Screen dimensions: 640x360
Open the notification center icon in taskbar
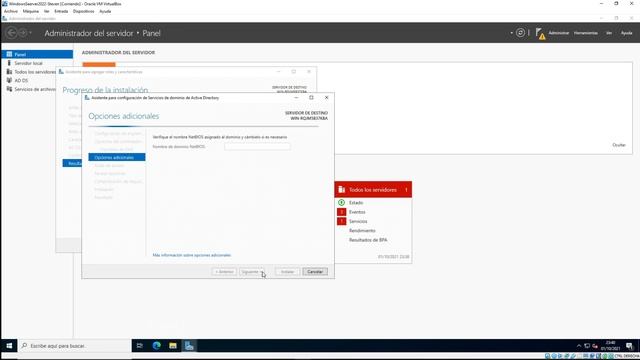pyautogui.click(x=629, y=346)
